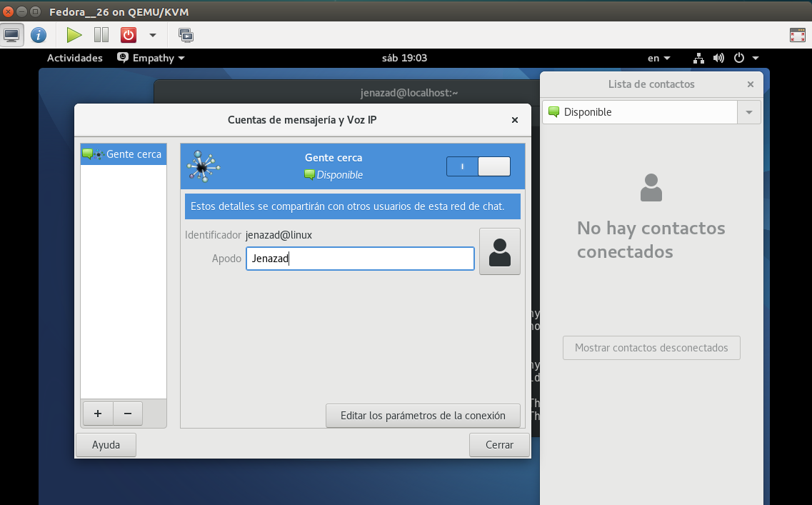
Task: Click the green Run virtual machine icon
Action: point(74,35)
